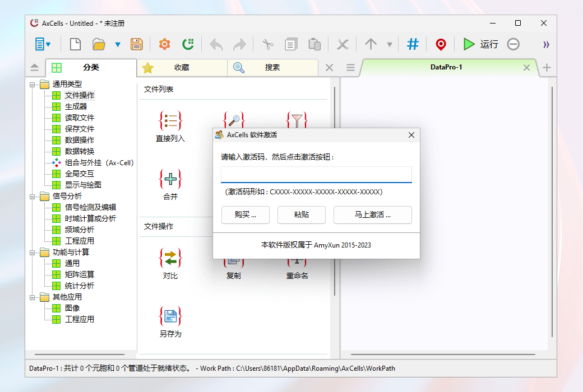
Task: Click the 马上激活 activation button
Action: (x=372, y=215)
